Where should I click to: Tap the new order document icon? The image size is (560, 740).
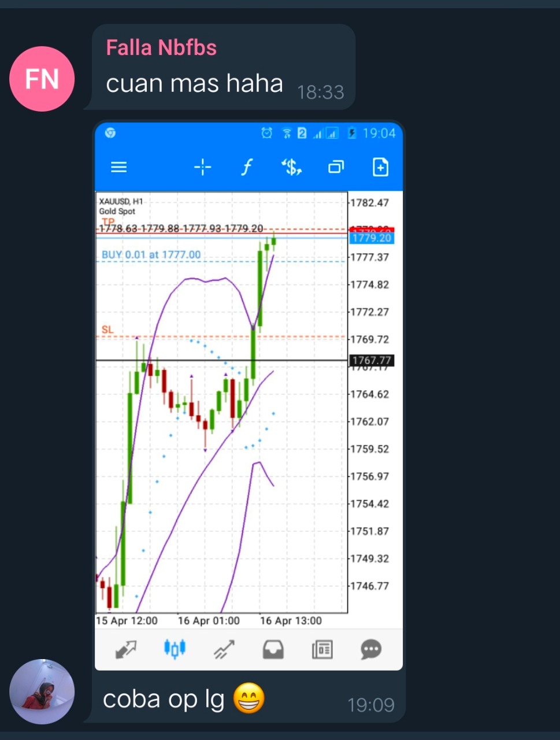(380, 168)
